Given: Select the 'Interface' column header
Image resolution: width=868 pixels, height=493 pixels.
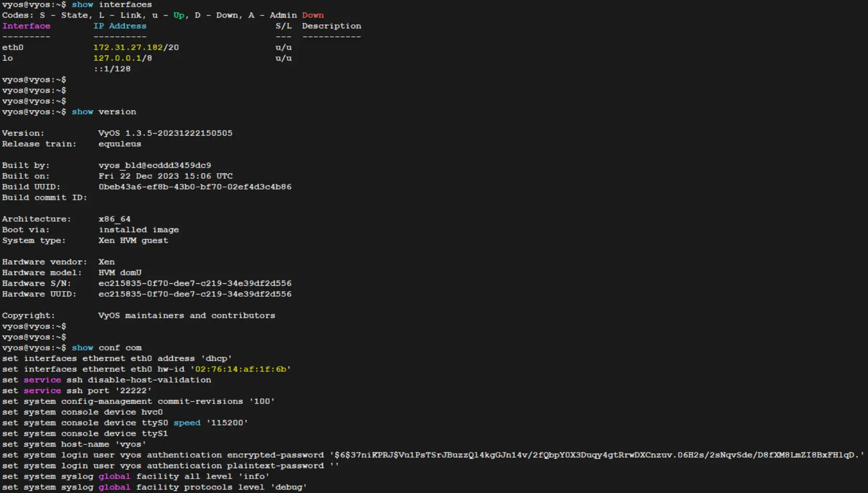Looking at the screenshot, I should pyautogui.click(x=26, y=26).
